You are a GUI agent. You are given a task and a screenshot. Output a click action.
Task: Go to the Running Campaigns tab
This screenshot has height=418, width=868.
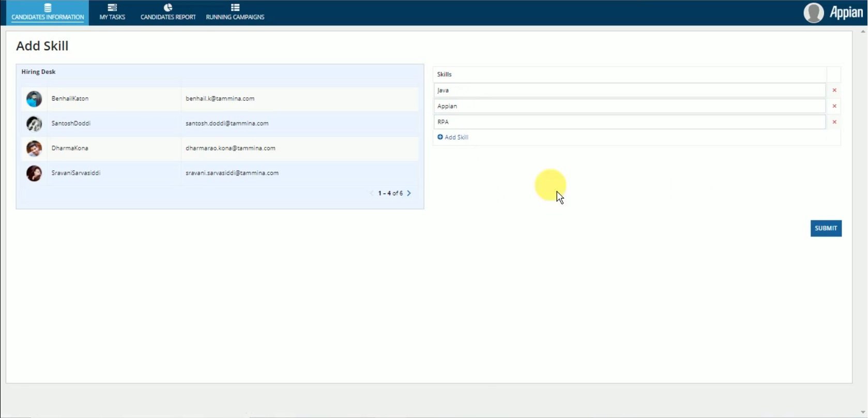[235, 12]
